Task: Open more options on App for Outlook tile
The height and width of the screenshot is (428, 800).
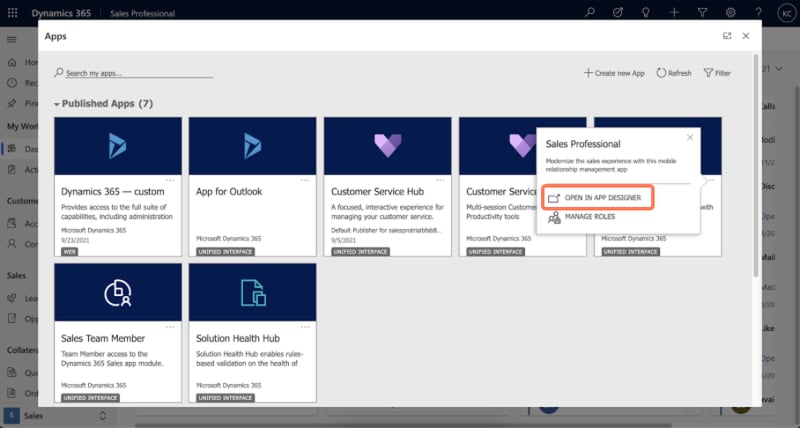Action: pyautogui.click(x=305, y=180)
